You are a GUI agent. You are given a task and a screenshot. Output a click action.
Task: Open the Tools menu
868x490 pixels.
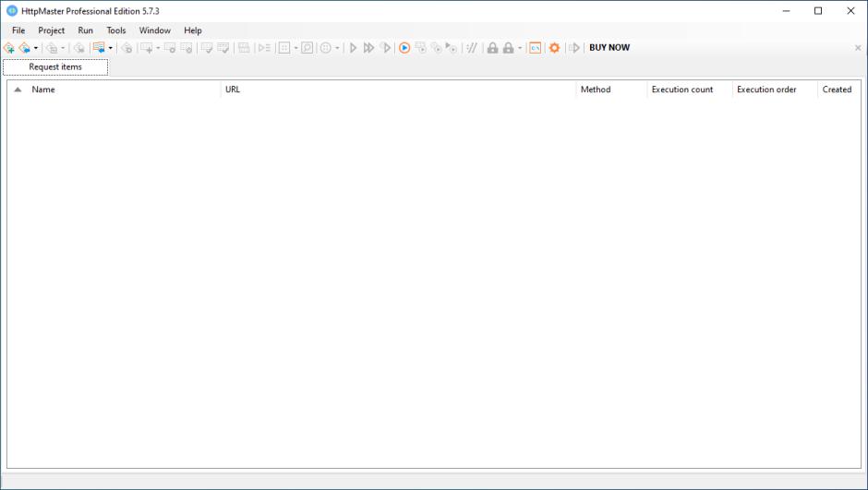click(116, 30)
